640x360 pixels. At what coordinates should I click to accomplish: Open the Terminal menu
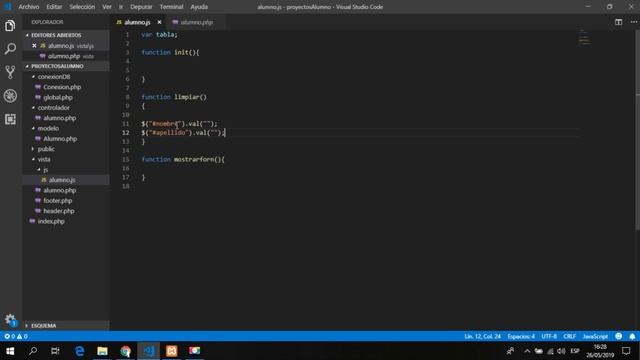171,7
